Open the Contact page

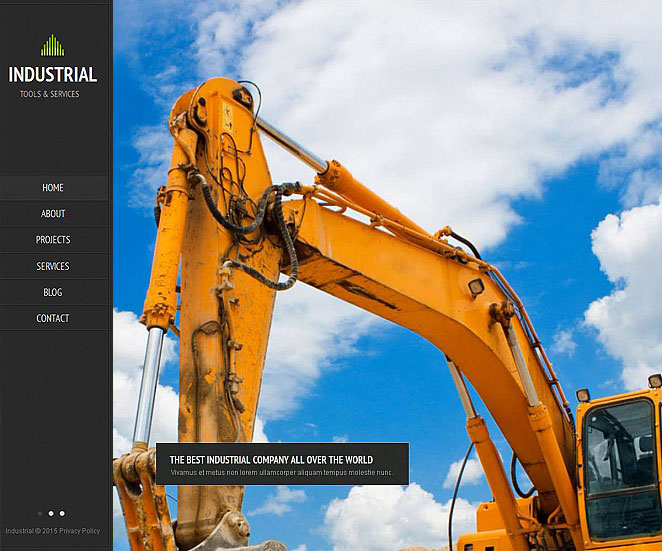tap(53, 319)
